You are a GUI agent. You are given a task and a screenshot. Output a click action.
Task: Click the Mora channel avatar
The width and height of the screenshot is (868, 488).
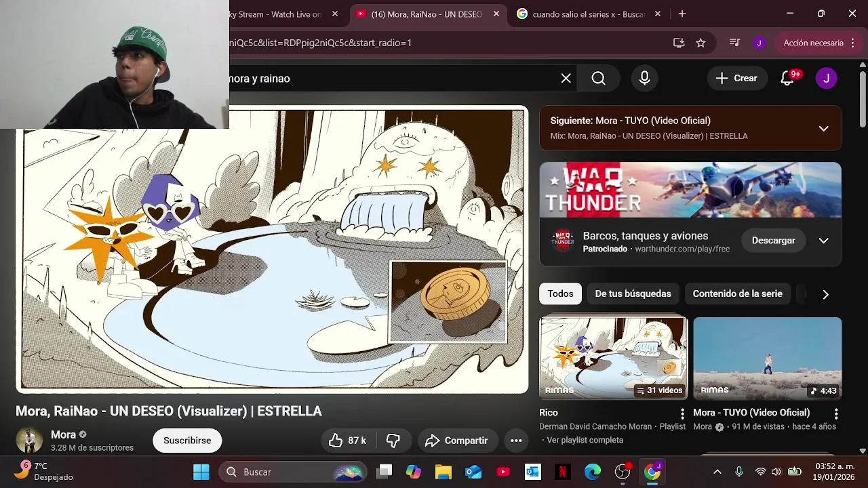pos(29,441)
